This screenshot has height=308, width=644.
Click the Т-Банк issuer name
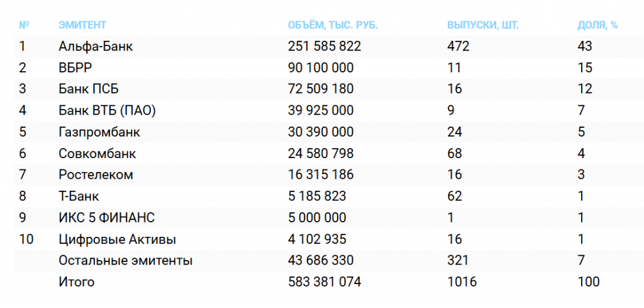(79, 197)
